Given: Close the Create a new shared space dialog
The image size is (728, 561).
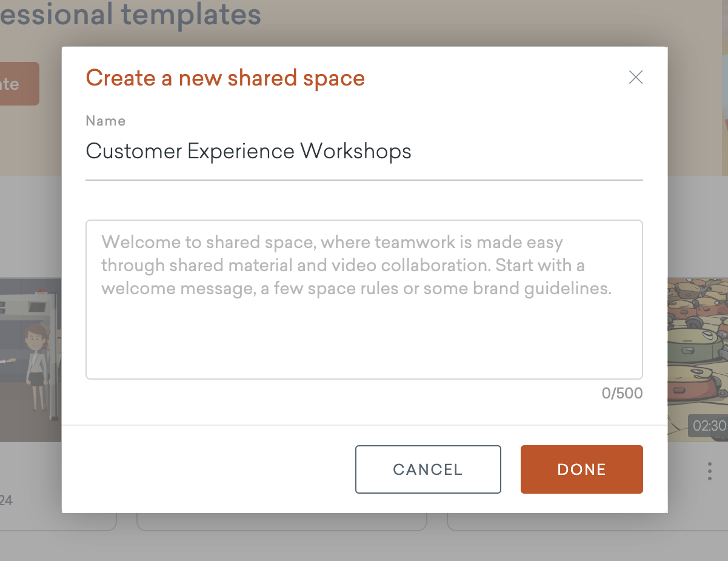Looking at the screenshot, I should (x=635, y=77).
